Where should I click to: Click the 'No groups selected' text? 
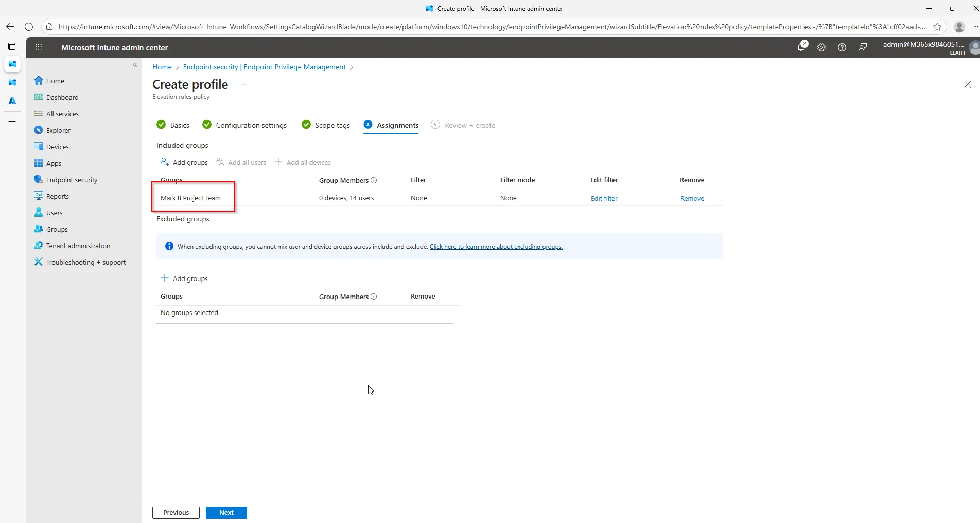(189, 312)
